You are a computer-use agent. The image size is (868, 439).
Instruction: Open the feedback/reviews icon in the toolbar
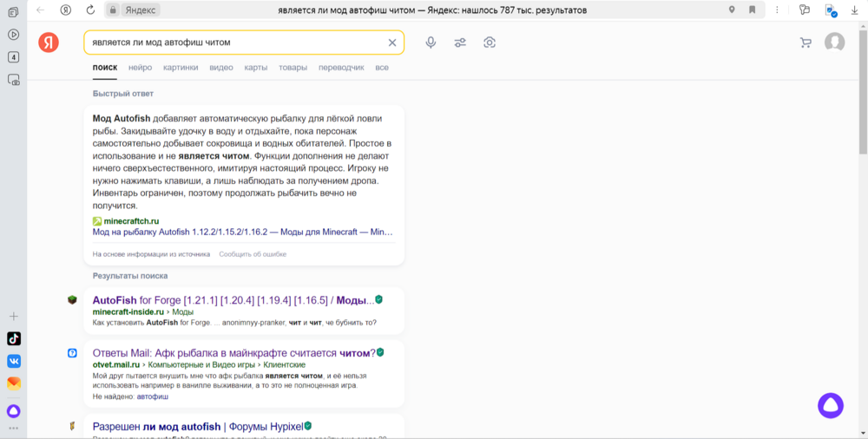(x=805, y=10)
